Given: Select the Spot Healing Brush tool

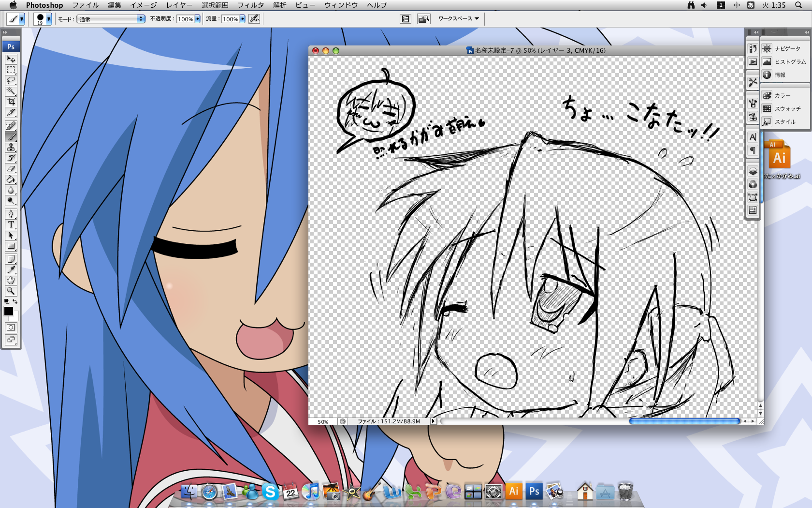Looking at the screenshot, I should tap(11, 126).
